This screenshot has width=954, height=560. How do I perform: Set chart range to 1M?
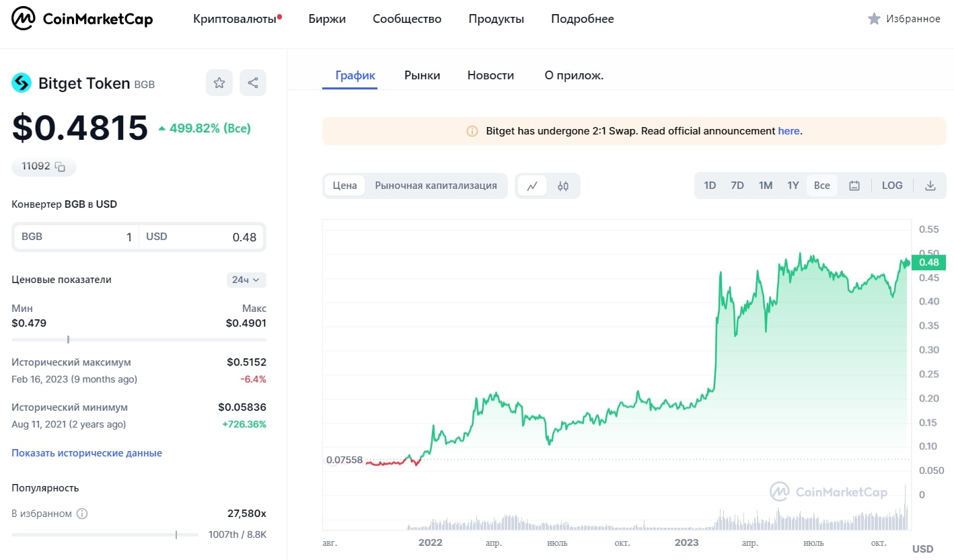[x=766, y=186]
